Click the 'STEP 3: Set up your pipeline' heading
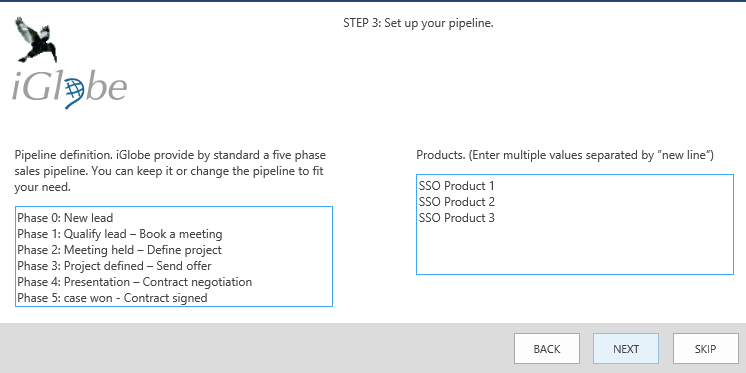 pos(418,23)
